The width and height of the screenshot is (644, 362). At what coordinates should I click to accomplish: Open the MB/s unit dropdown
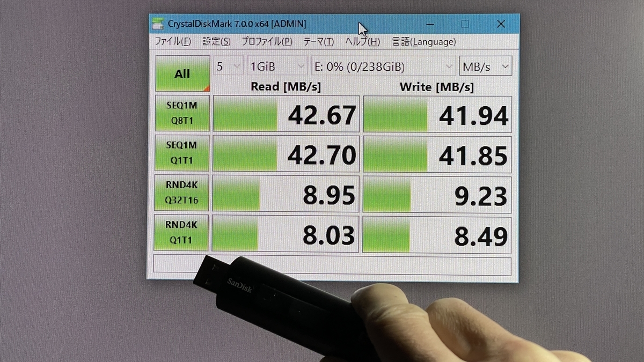pyautogui.click(x=486, y=67)
